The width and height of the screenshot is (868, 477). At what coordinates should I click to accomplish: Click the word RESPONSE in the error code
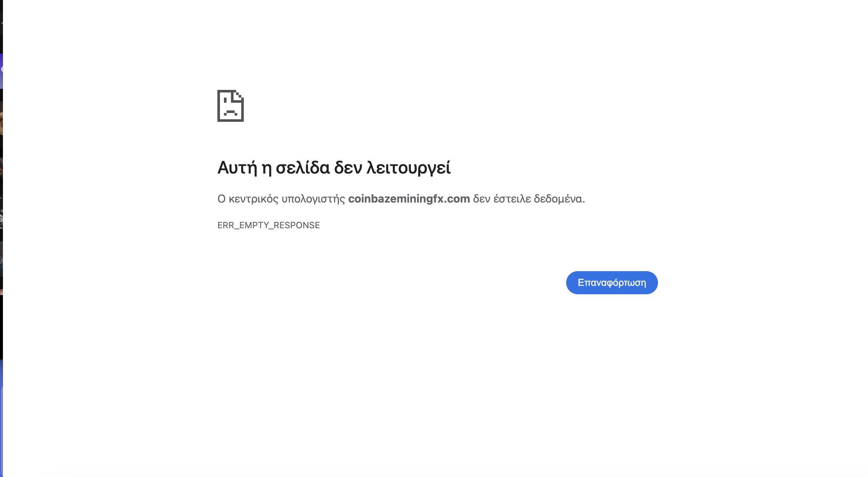click(x=297, y=225)
